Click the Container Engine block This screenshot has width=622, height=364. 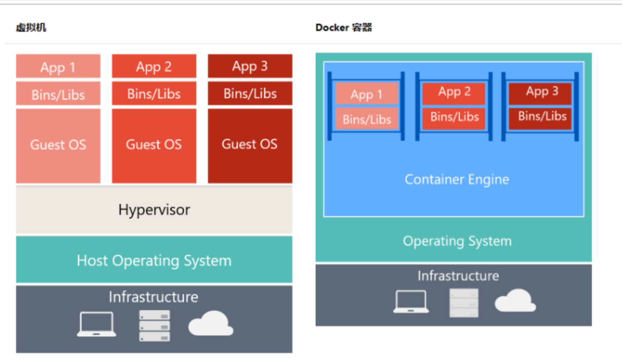click(x=456, y=179)
